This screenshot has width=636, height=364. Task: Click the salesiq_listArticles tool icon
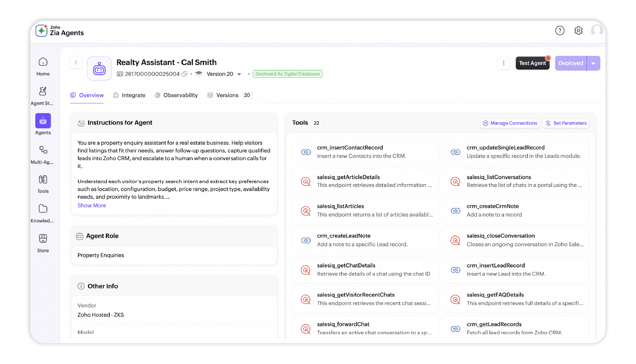coord(306,211)
